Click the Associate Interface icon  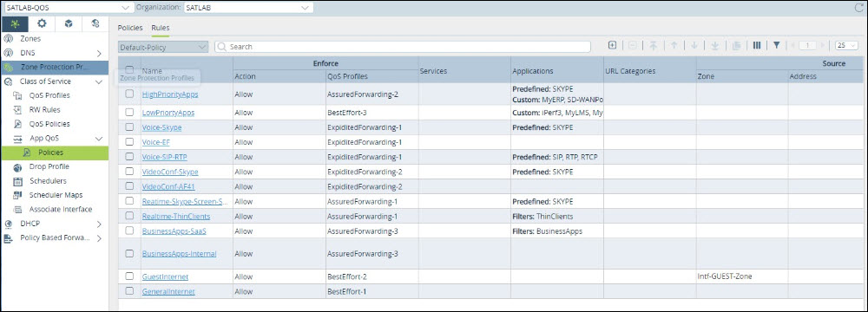pyautogui.click(x=17, y=209)
